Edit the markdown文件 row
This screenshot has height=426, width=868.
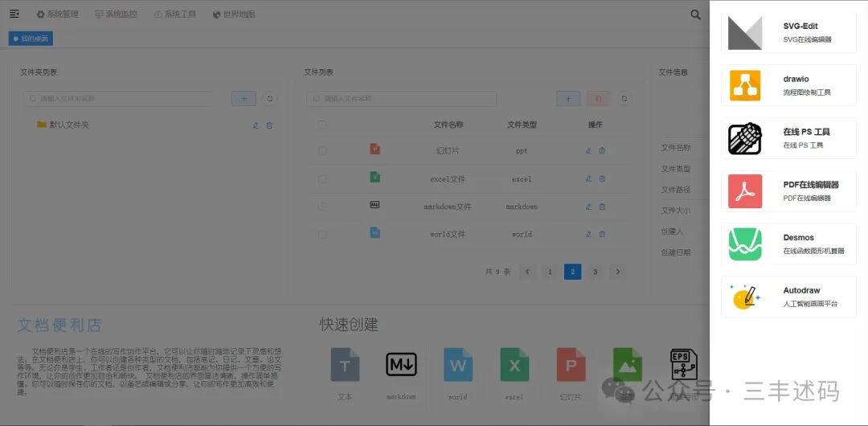tap(588, 207)
